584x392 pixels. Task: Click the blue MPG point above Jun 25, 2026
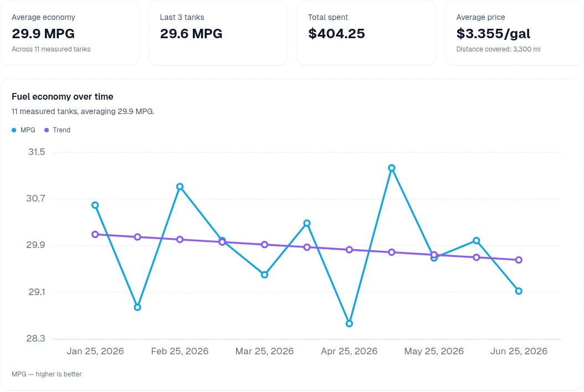pyautogui.click(x=519, y=291)
